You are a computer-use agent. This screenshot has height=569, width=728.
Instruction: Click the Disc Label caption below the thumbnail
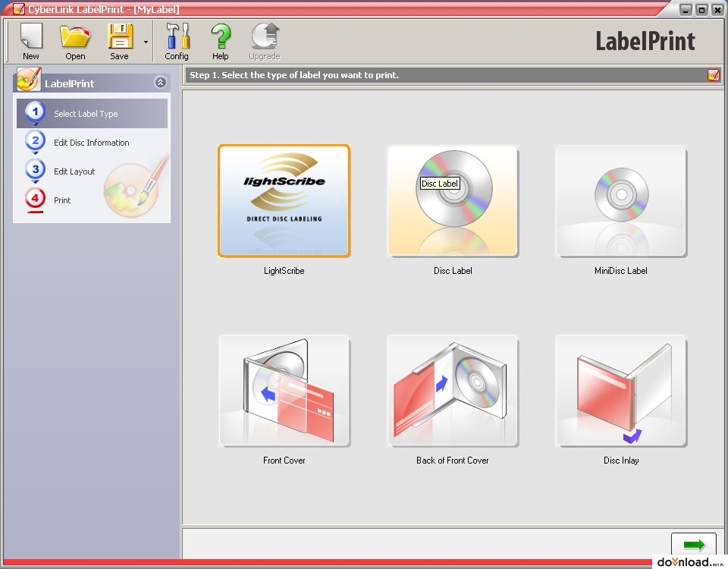tap(453, 271)
